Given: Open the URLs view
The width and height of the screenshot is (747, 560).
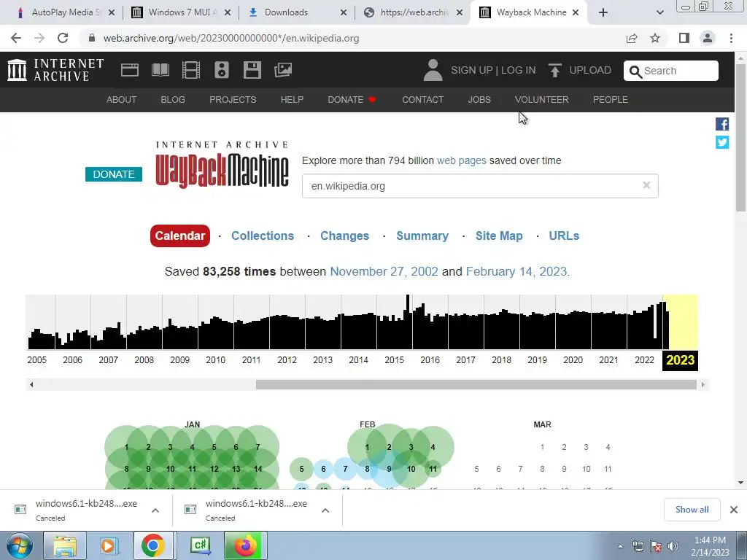Looking at the screenshot, I should (564, 236).
